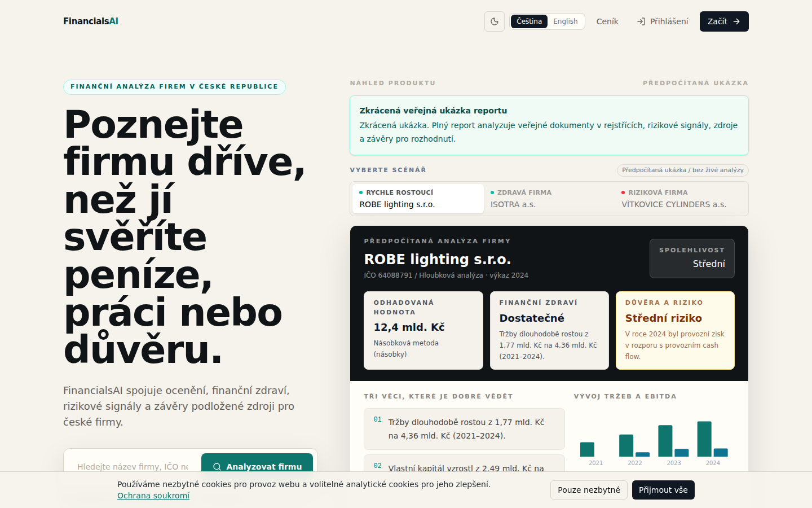Image resolution: width=812 pixels, height=508 pixels.
Task: Choose Pouze nezbytné cookies only
Action: coord(589,490)
